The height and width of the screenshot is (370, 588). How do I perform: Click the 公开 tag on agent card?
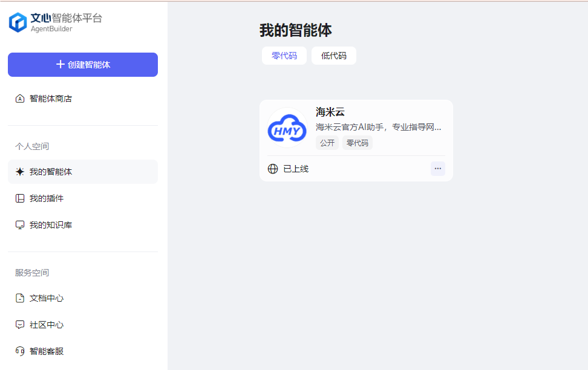(x=327, y=143)
